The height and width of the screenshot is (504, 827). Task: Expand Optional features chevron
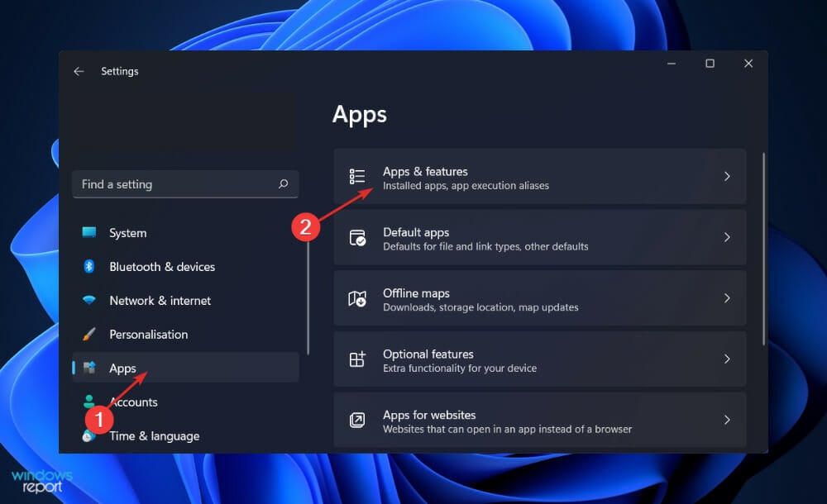(727, 359)
